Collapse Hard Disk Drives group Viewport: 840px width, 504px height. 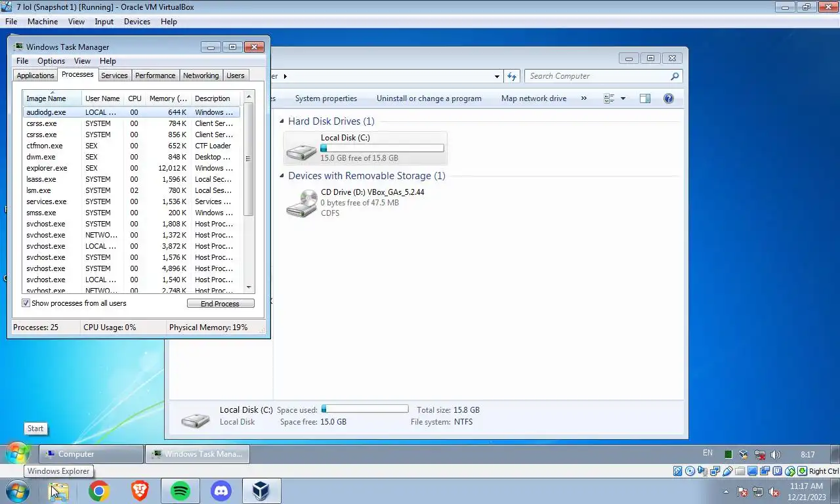pyautogui.click(x=282, y=121)
